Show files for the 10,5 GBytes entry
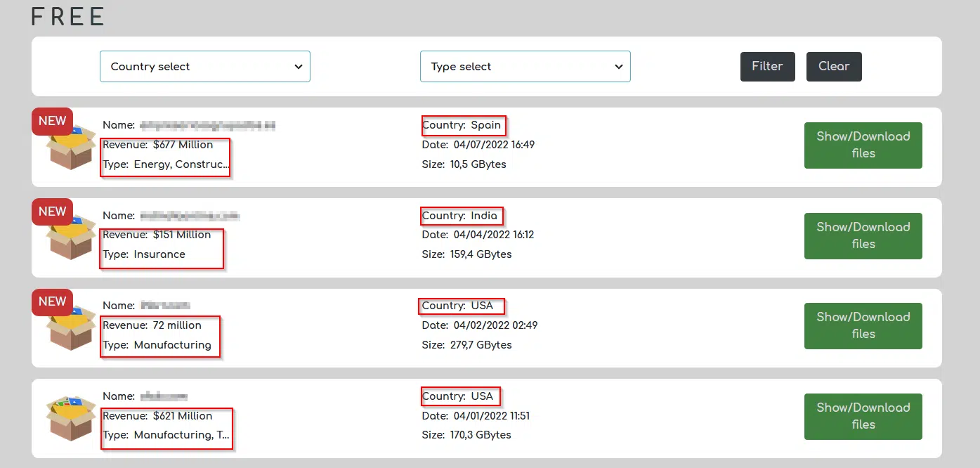This screenshot has width=980, height=468. pyautogui.click(x=863, y=145)
